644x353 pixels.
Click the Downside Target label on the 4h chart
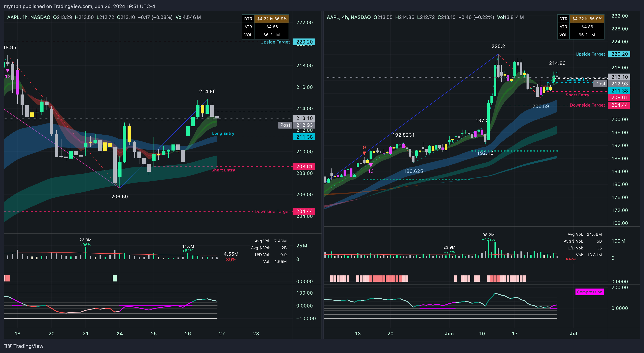(x=587, y=105)
